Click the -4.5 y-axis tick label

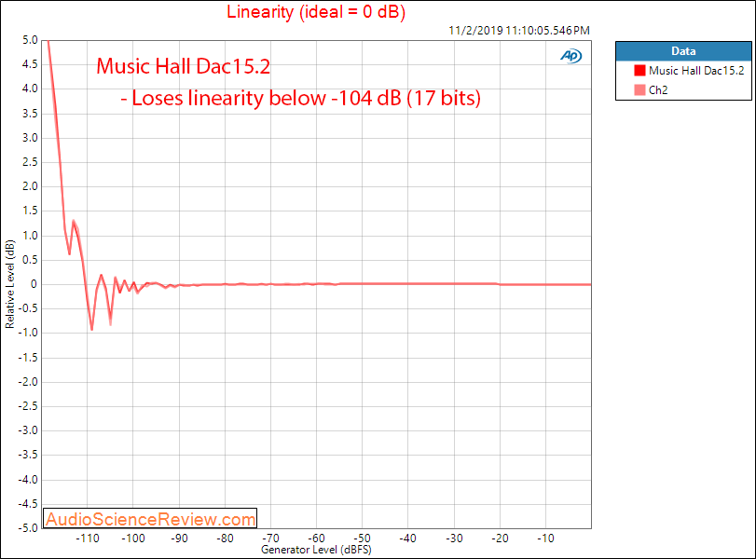[x=28, y=504]
